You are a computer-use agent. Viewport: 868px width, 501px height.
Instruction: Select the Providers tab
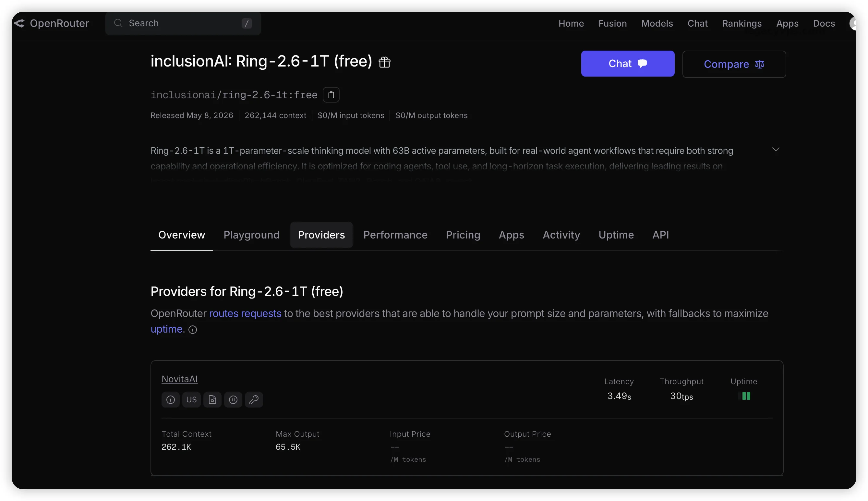pyautogui.click(x=321, y=235)
